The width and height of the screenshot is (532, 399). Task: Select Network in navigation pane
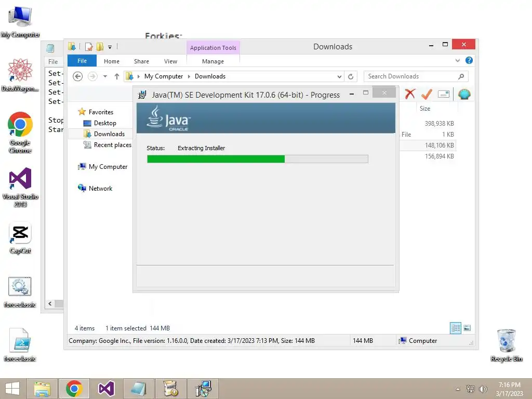[100, 188]
